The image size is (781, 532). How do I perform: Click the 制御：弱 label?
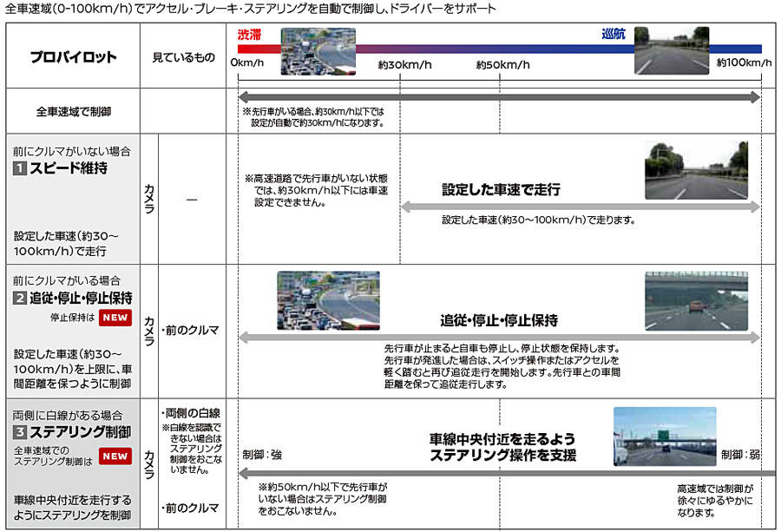(741, 454)
